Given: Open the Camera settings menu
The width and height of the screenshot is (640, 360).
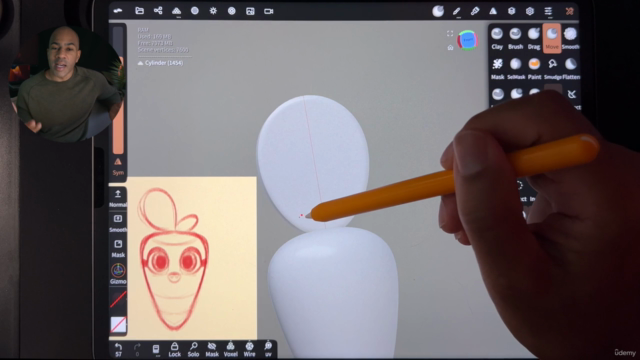Looking at the screenshot, I should [x=269, y=11].
